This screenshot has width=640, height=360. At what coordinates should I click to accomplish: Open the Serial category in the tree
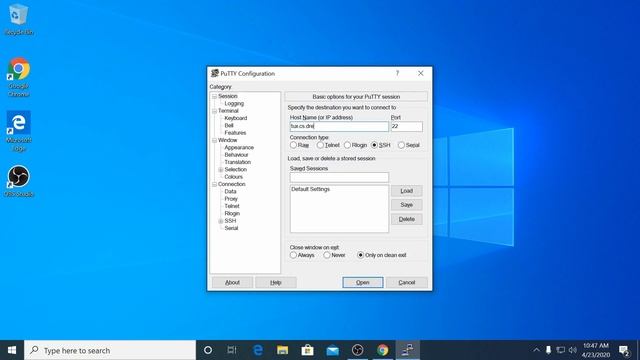pyautogui.click(x=231, y=229)
